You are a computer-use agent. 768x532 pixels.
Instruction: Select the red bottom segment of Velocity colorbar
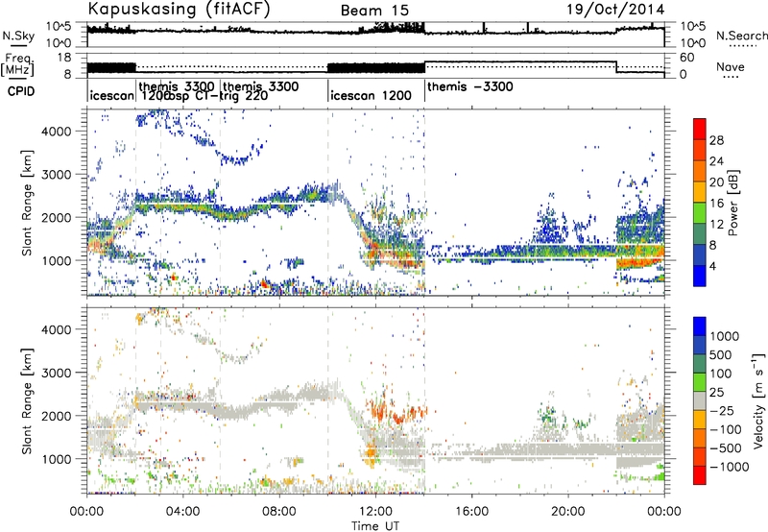click(700, 475)
